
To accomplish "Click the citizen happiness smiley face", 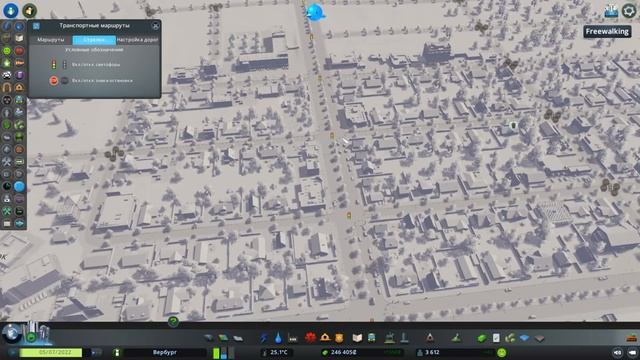I will point(502,352).
